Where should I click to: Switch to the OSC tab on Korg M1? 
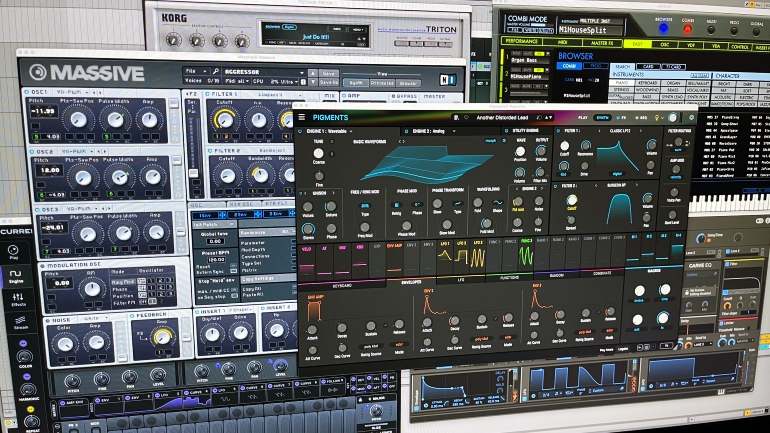pyautogui.click(x=664, y=45)
